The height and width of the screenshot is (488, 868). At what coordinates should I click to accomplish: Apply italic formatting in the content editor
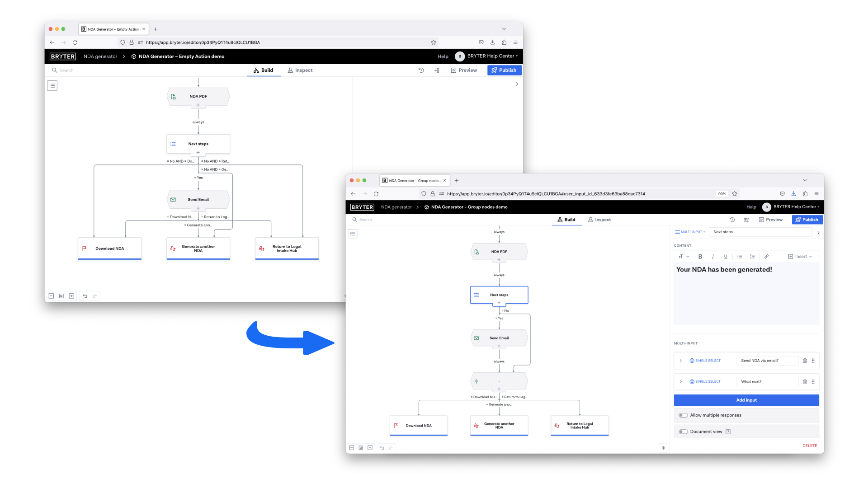click(x=713, y=256)
